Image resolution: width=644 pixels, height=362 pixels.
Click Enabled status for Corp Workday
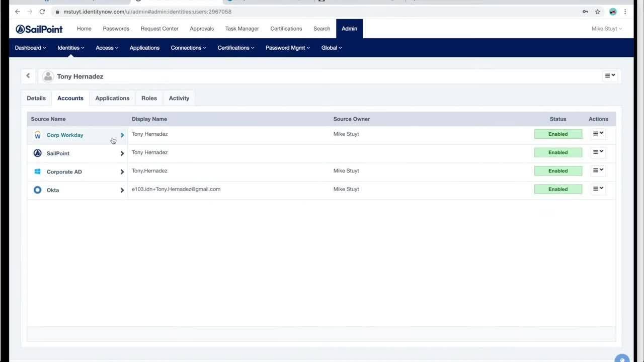558,134
